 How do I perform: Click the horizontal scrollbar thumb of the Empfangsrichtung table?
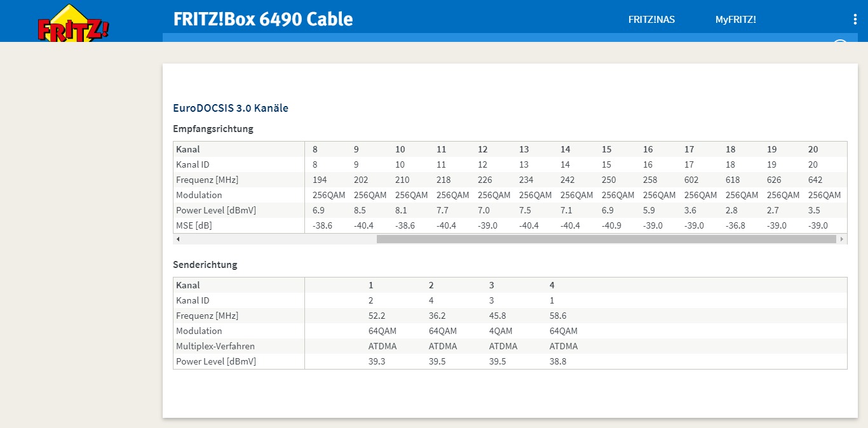point(606,239)
